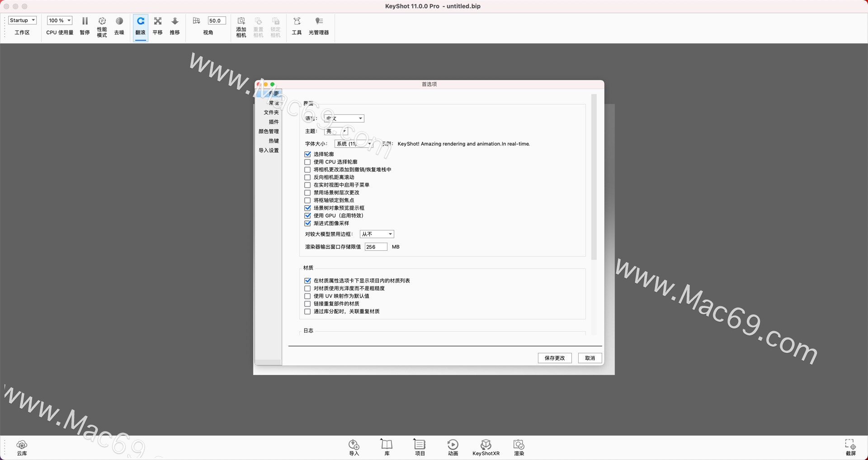Viewport: 868px width, 460px height.
Task: Click the preferences vertical scrollbar
Action: [x=594, y=177]
